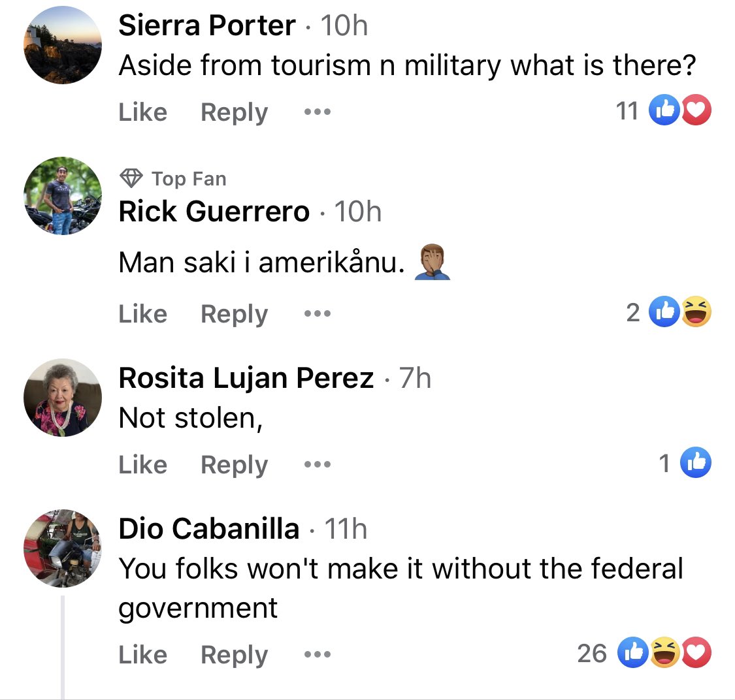Open Dio Cabanilla's profile name
Viewport: 735px width, 700px height.
pos(209,528)
